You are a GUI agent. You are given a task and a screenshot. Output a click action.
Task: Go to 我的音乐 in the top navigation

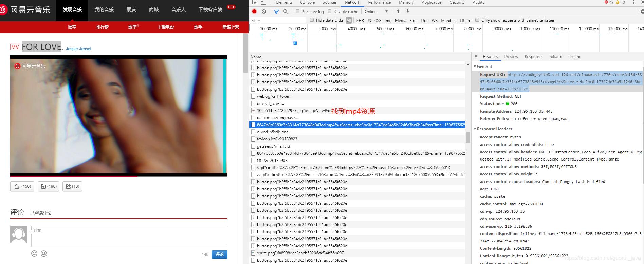tap(104, 10)
